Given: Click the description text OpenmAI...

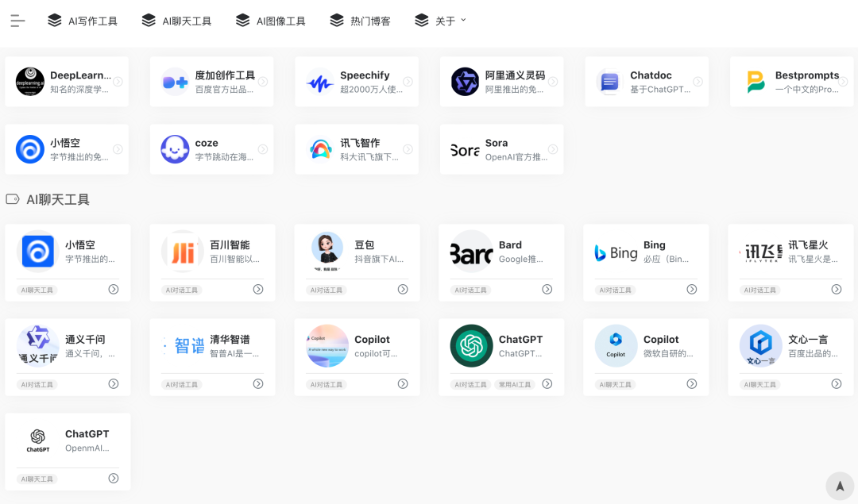Looking at the screenshot, I should (87, 448).
